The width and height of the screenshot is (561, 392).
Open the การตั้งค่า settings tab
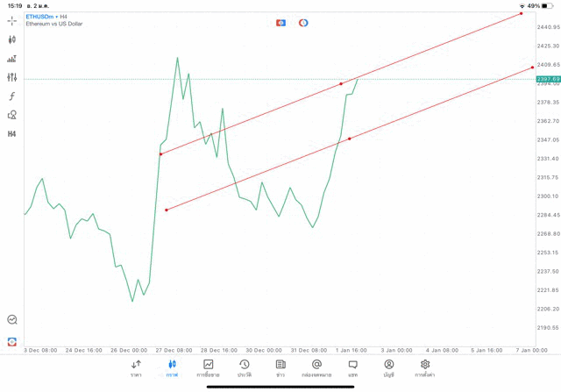tap(425, 367)
